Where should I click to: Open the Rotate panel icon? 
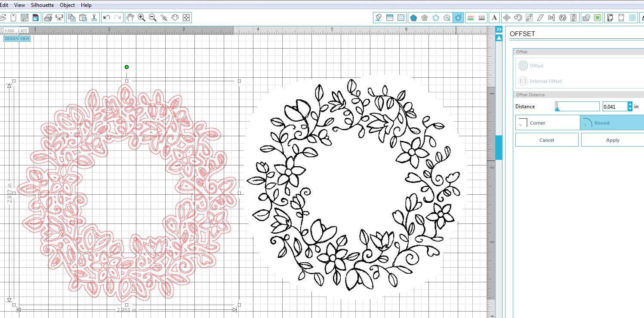(x=518, y=18)
